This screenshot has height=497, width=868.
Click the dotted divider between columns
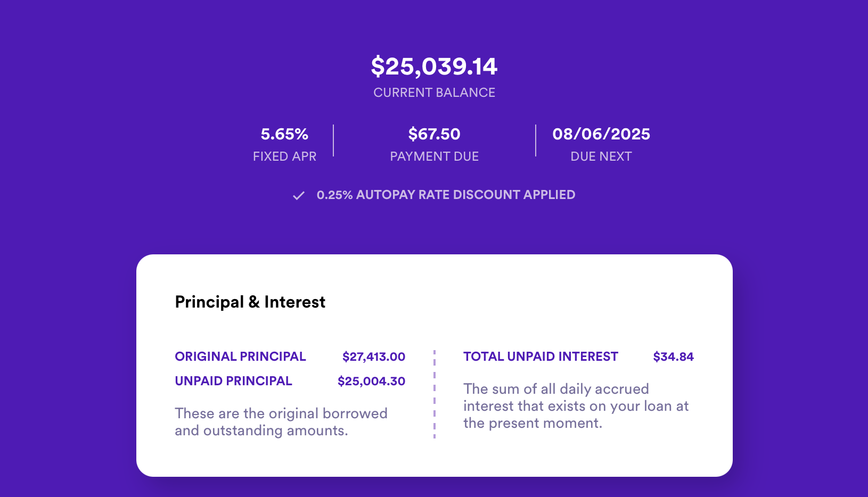436,394
